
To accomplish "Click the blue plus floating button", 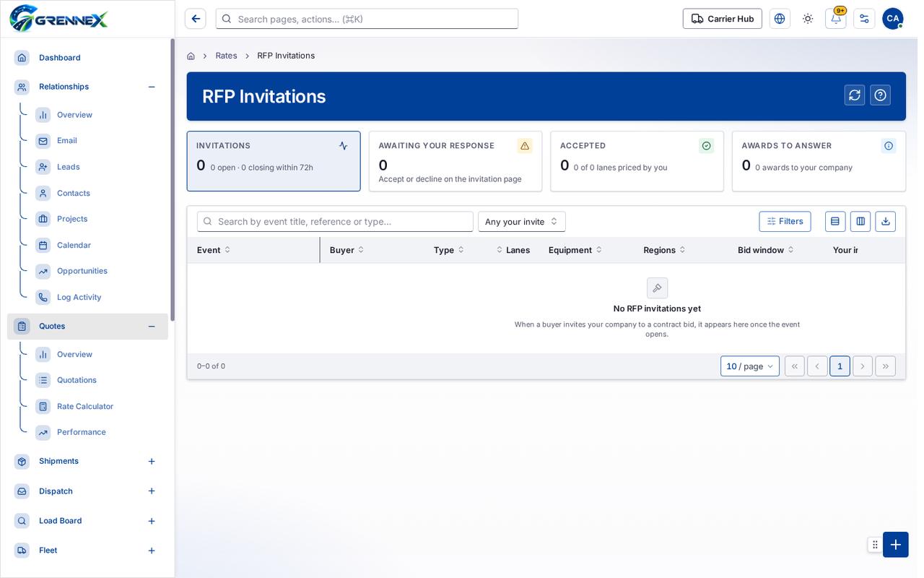I will tap(896, 545).
